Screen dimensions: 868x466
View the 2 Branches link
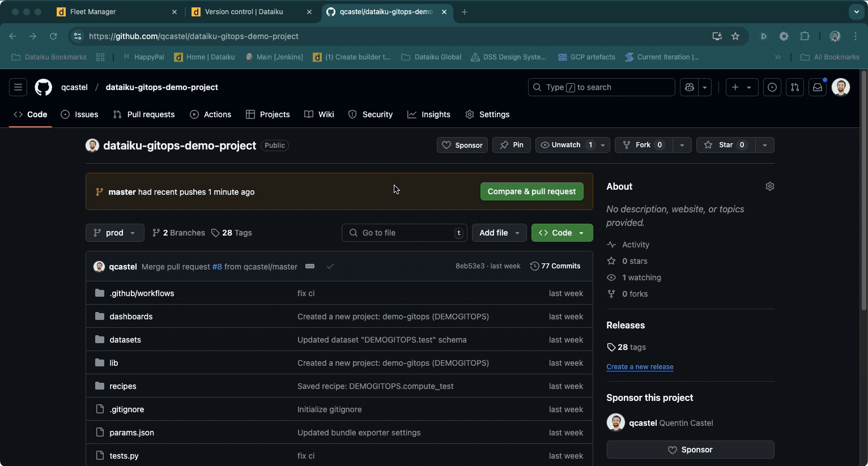click(x=178, y=233)
